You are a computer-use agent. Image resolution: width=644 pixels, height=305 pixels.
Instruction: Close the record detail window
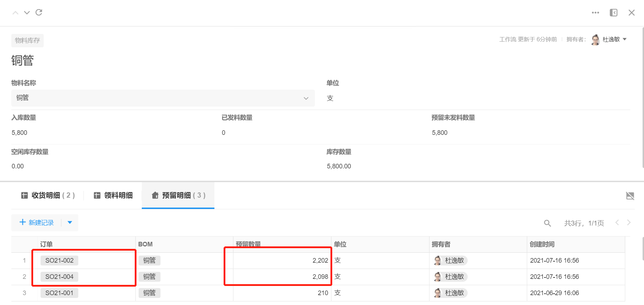tap(631, 13)
